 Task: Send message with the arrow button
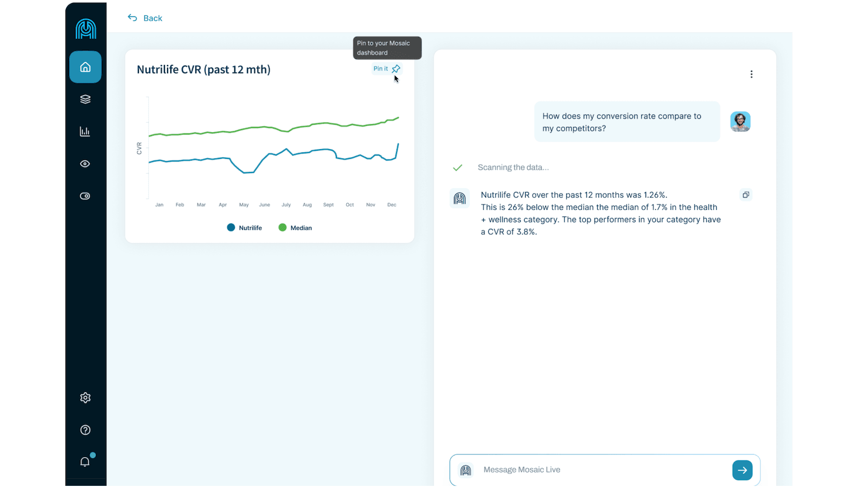[x=742, y=470]
